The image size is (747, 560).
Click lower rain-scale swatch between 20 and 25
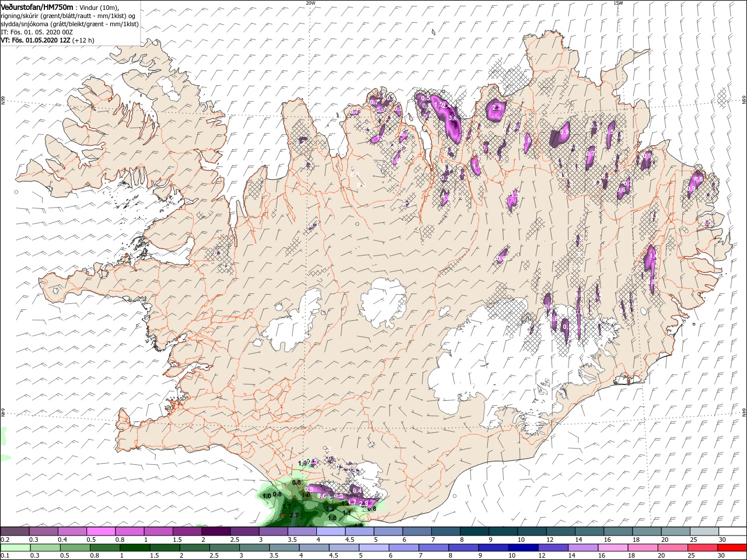tap(673, 548)
